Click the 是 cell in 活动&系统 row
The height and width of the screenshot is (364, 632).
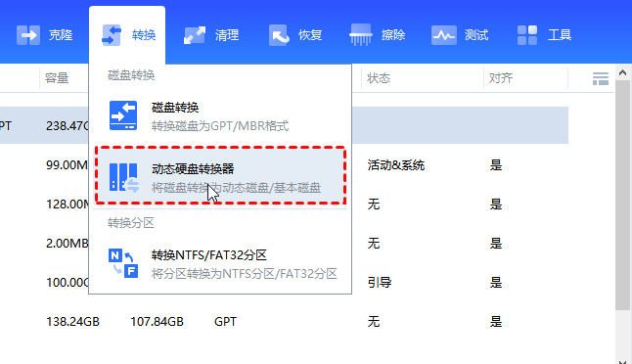[x=496, y=164]
